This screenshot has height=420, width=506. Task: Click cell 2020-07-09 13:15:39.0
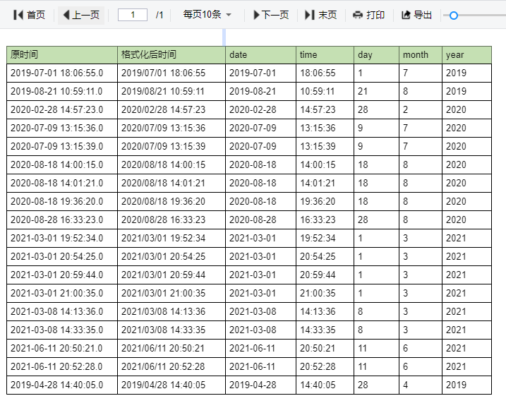[62, 147]
